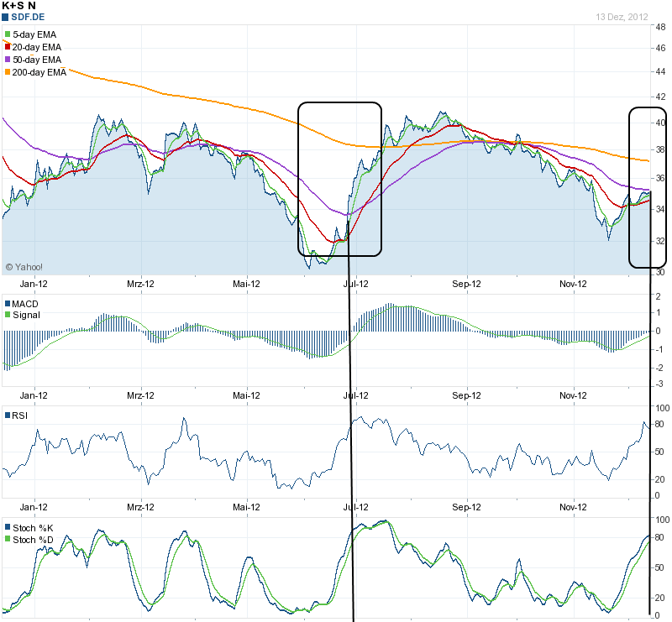Click the 42 price axis value
The width and height of the screenshot is (672, 622).
(660, 97)
